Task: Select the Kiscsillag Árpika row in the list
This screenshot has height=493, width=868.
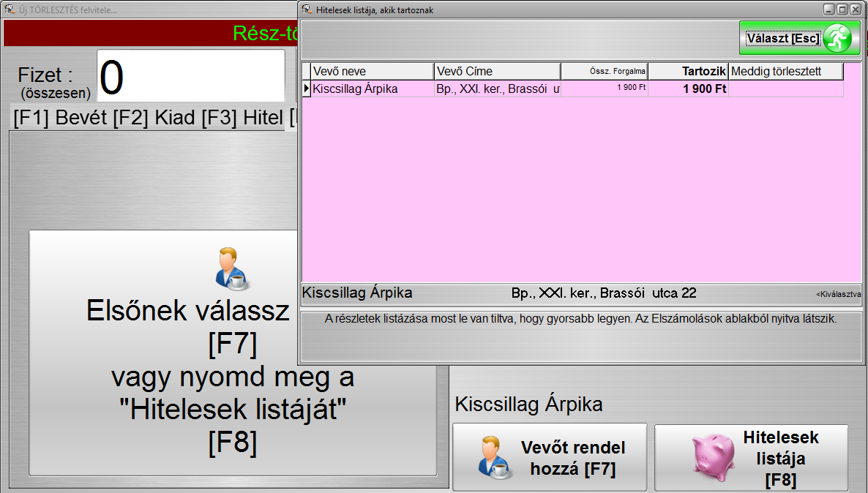Action: tap(372, 89)
